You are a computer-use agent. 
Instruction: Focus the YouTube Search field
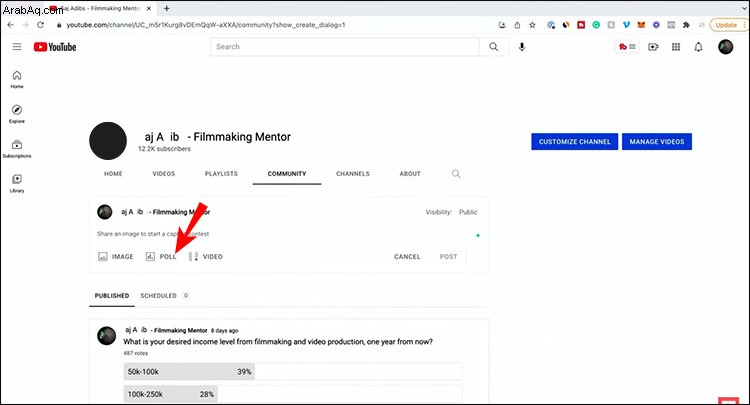click(x=344, y=47)
